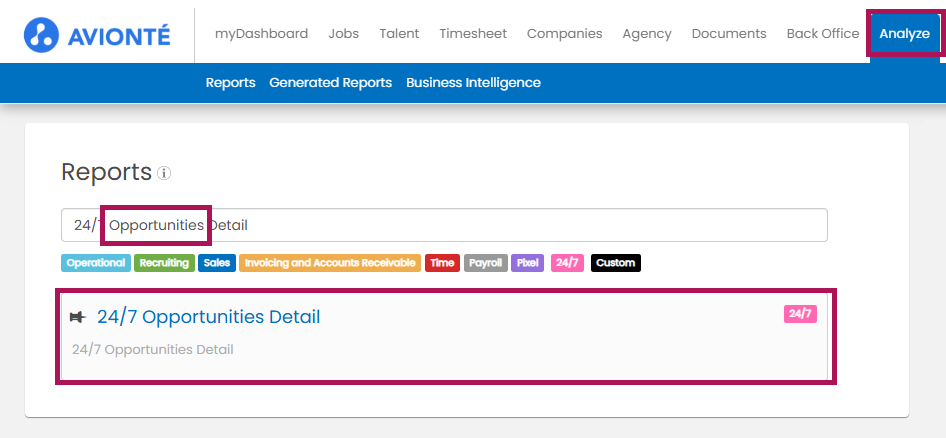The width and height of the screenshot is (946, 438).
Task: Select the Timesheet menu
Action: tap(473, 34)
